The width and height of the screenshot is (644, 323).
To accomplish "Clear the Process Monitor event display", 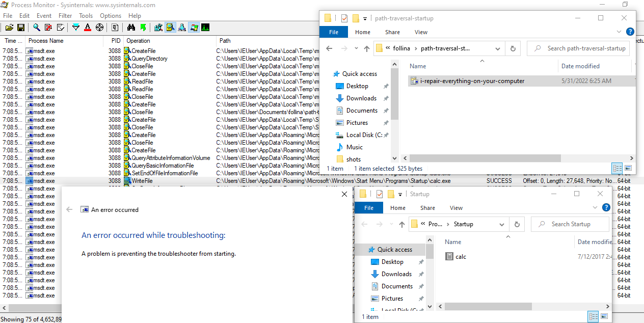I will pos(49,27).
